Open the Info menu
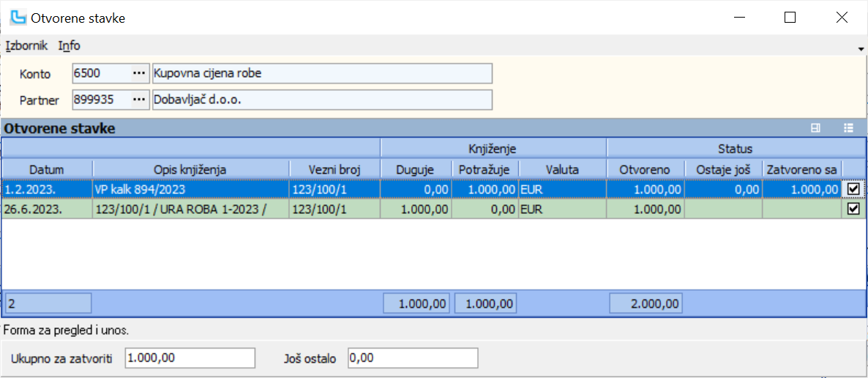Screen dimensions: 868x378 pos(70,45)
